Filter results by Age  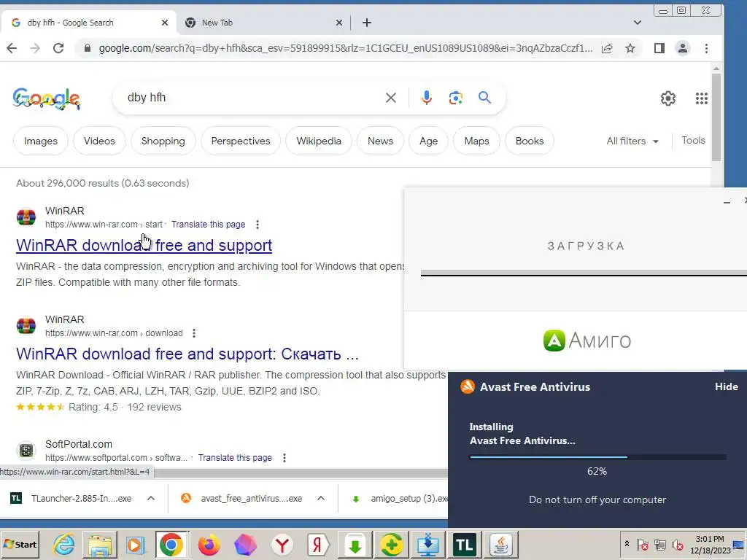click(x=428, y=141)
